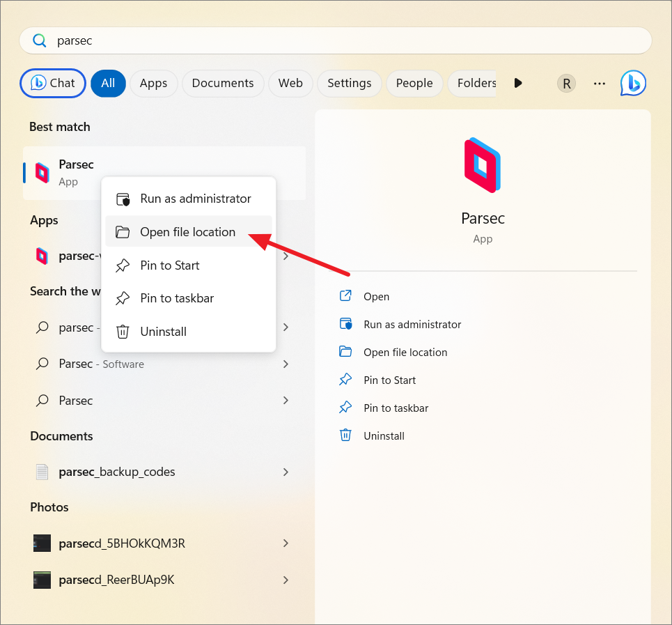This screenshot has height=625, width=672.
Task: Click Open in the Parsec details pane
Action: pyautogui.click(x=376, y=297)
